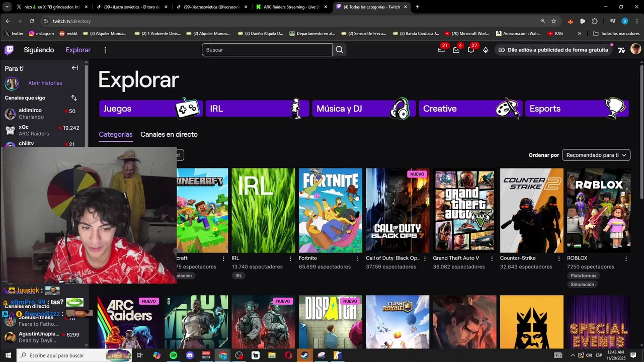Click Abrir historias link
Image resolution: width=644 pixels, height=362 pixels.
[45, 83]
